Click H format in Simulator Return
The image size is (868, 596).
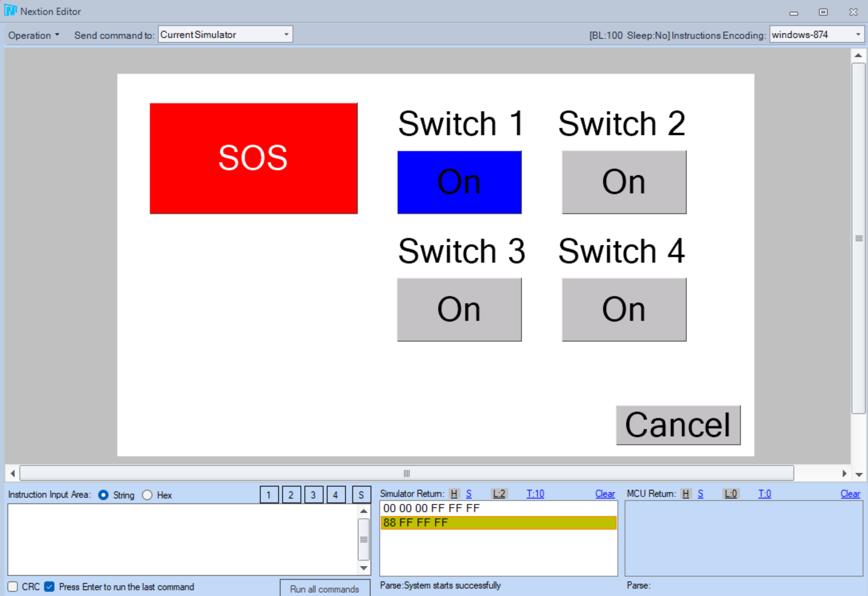coord(454,494)
